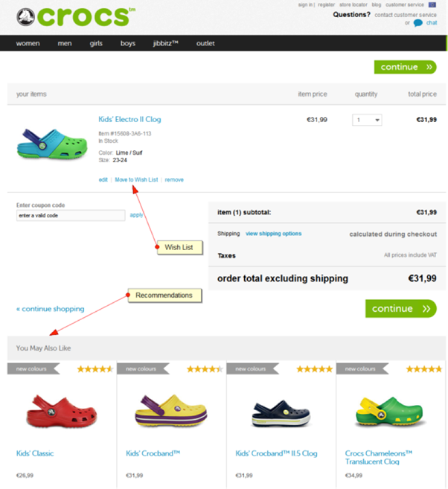Click star rating of Kids' Classic
The width and height of the screenshot is (448, 489).
95,369
